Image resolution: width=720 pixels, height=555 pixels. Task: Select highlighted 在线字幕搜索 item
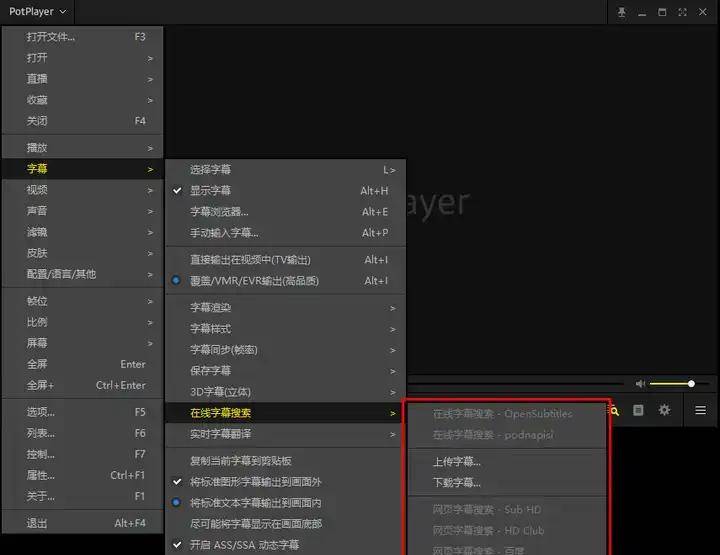285,413
